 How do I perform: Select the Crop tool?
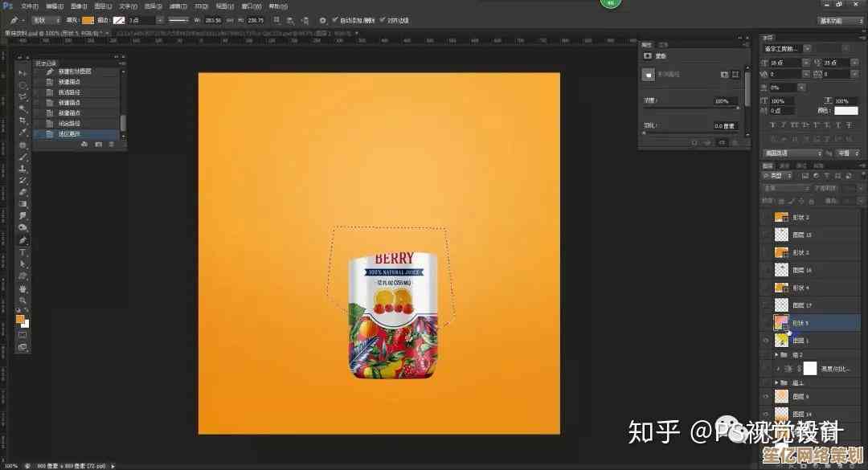[x=23, y=120]
